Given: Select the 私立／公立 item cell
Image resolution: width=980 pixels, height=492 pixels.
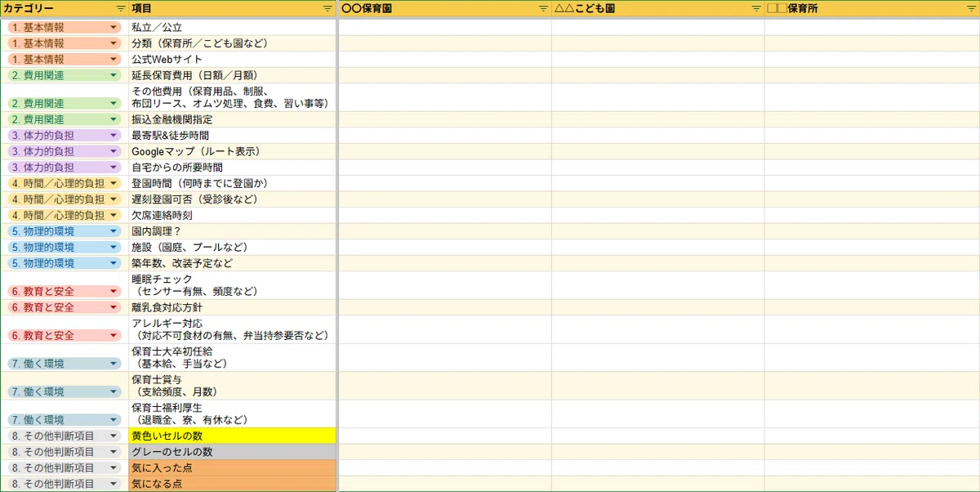Looking at the screenshot, I should coord(232,27).
